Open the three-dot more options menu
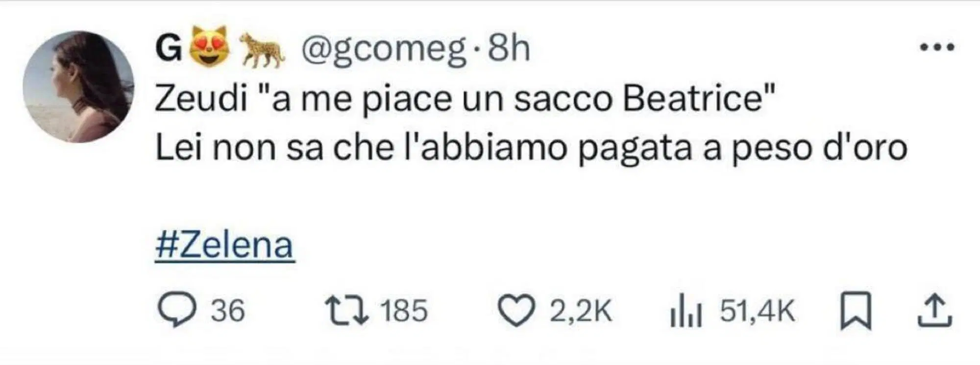The height and width of the screenshot is (365, 980). [937, 48]
